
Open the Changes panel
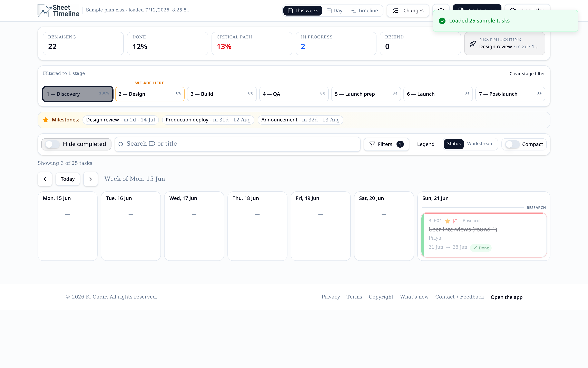pyautogui.click(x=408, y=10)
